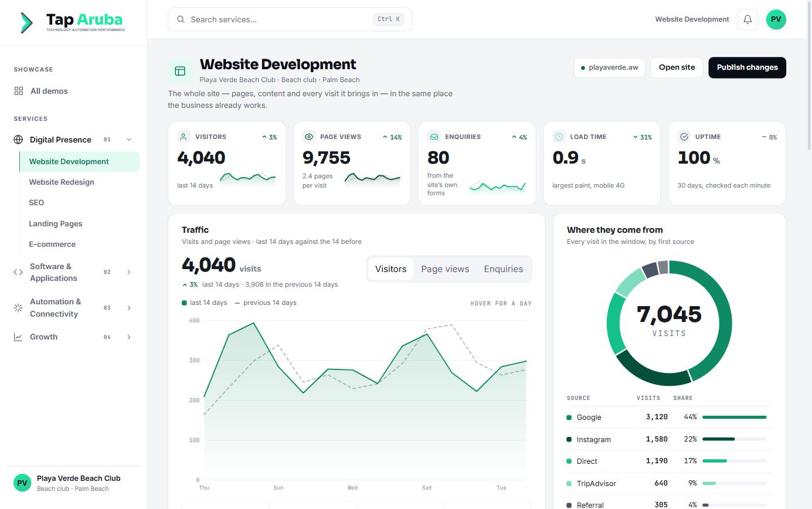The height and width of the screenshot is (509, 812).
Task: Switch chart to Enquiries
Action: (503, 269)
